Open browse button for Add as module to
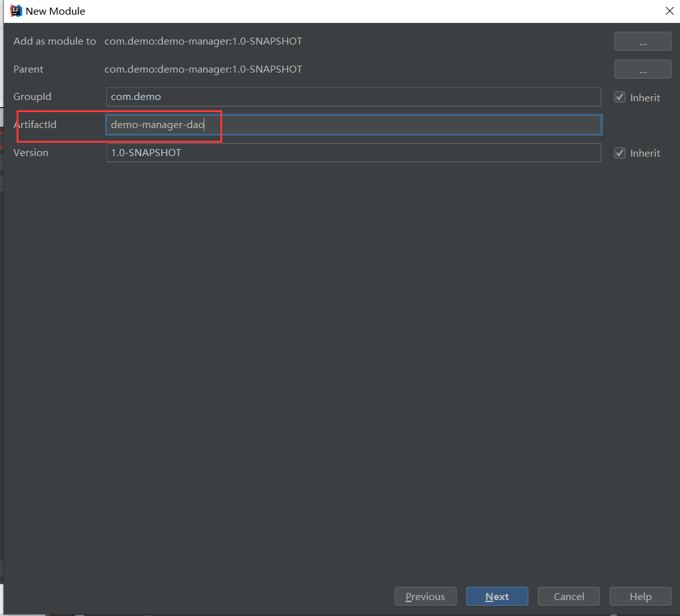 pyautogui.click(x=642, y=41)
